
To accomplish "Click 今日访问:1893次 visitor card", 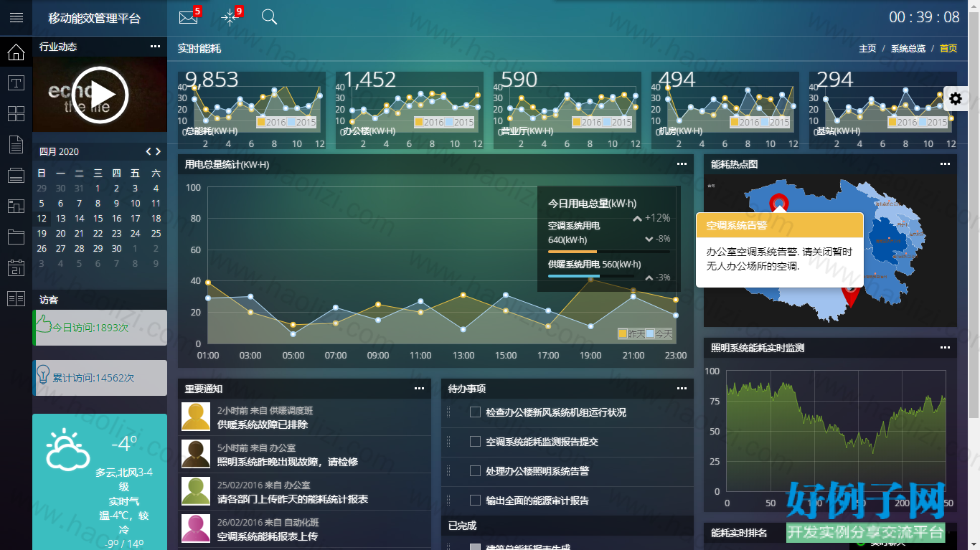I will pyautogui.click(x=100, y=328).
